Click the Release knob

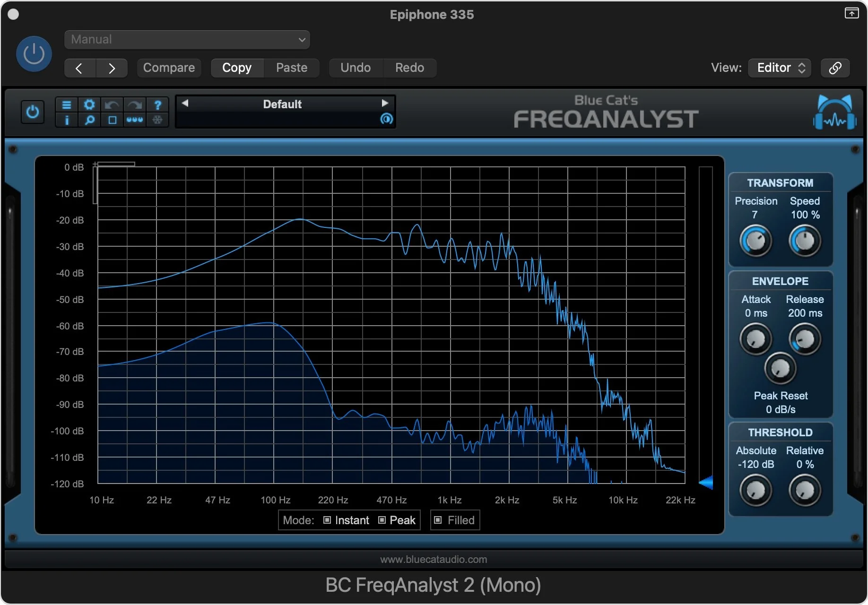point(805,339)
